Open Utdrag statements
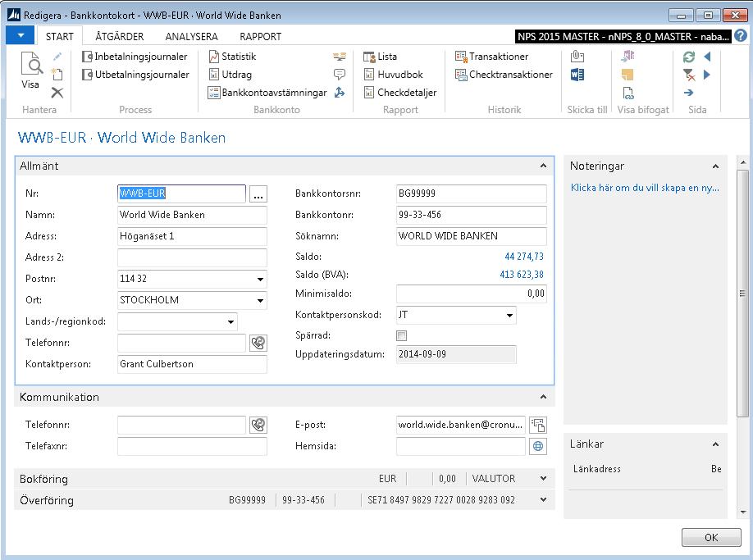753x560 pixels. [230, 75]
